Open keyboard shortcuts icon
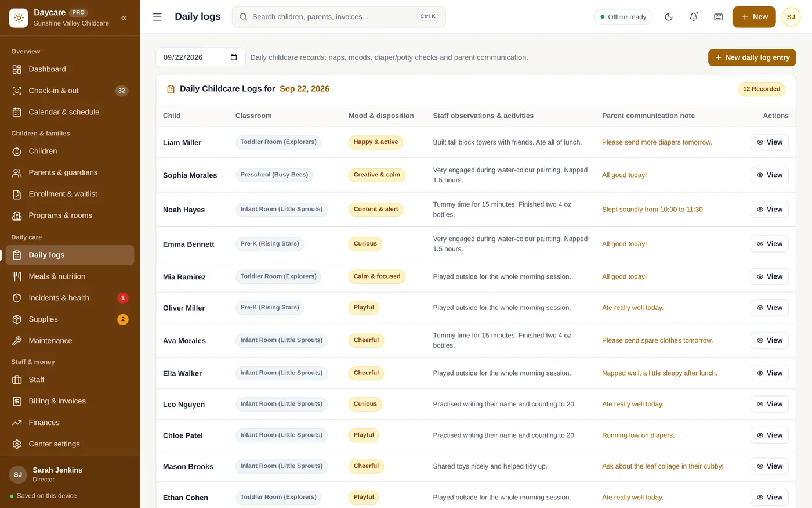The width and height of the screenshot is (812, 508). click(719, 17)
